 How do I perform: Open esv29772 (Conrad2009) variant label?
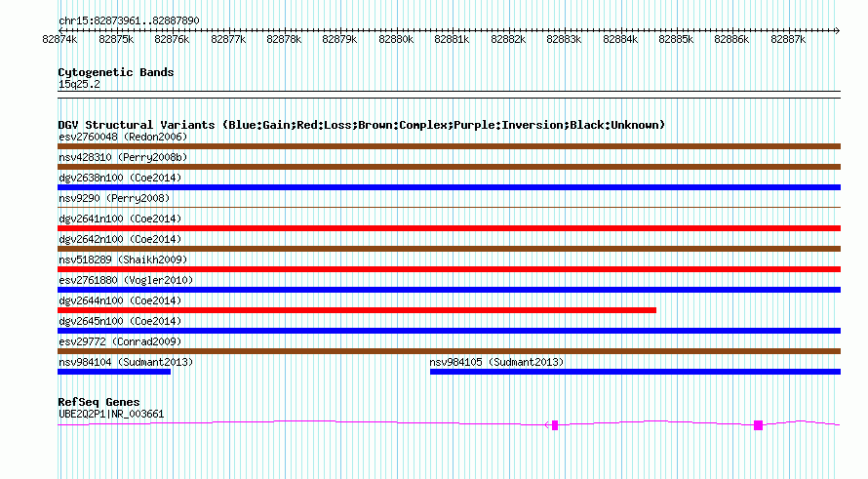(x=120, y=341)
